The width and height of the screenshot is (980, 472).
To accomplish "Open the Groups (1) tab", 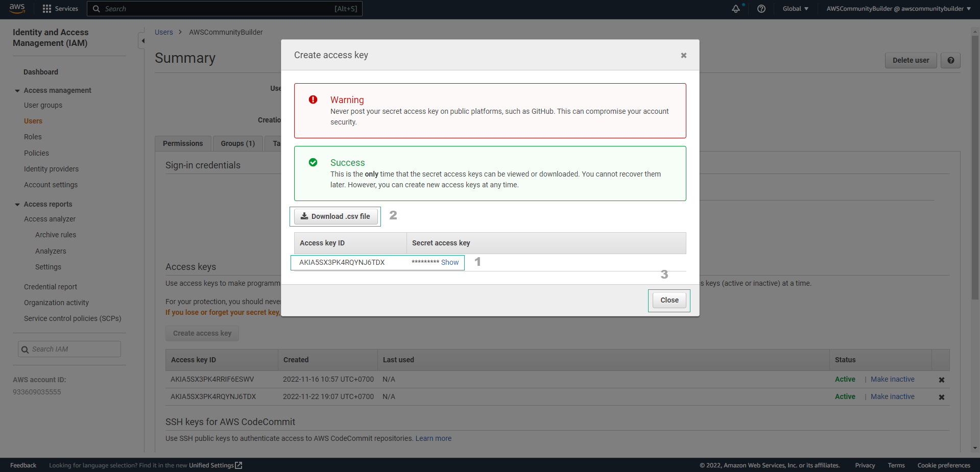I will tap(237, 143).
